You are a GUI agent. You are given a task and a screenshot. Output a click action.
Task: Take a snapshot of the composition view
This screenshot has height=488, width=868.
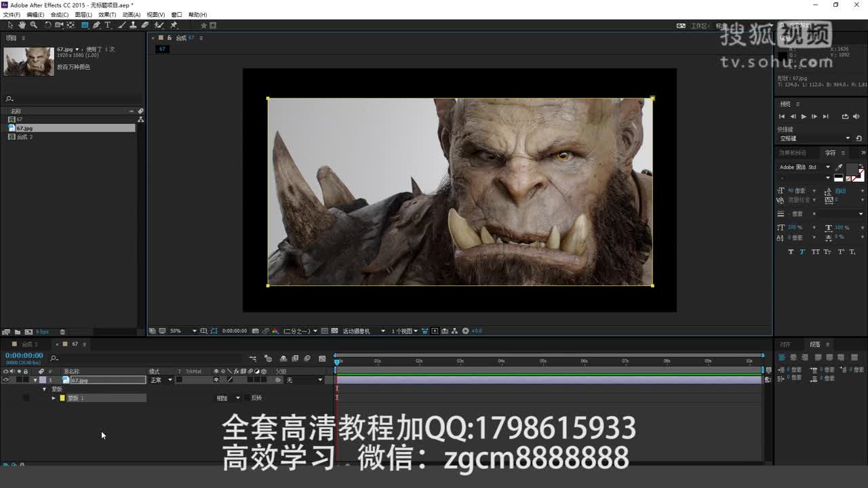coord(256,331)
